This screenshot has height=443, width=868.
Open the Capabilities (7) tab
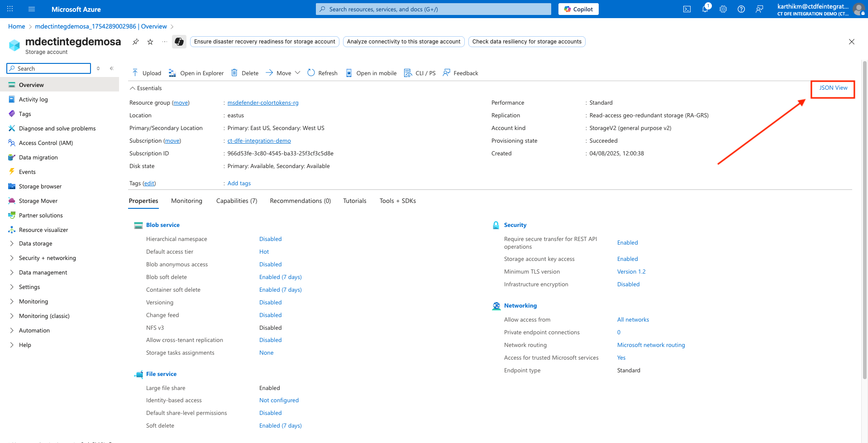point(236,201)
